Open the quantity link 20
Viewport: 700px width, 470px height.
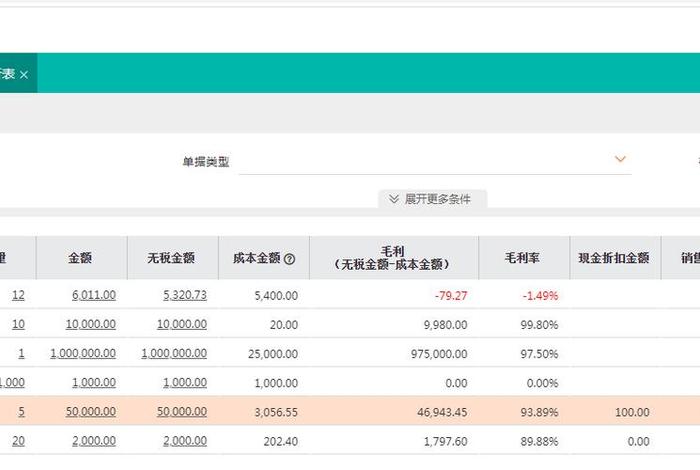click(x=18, y=441)
